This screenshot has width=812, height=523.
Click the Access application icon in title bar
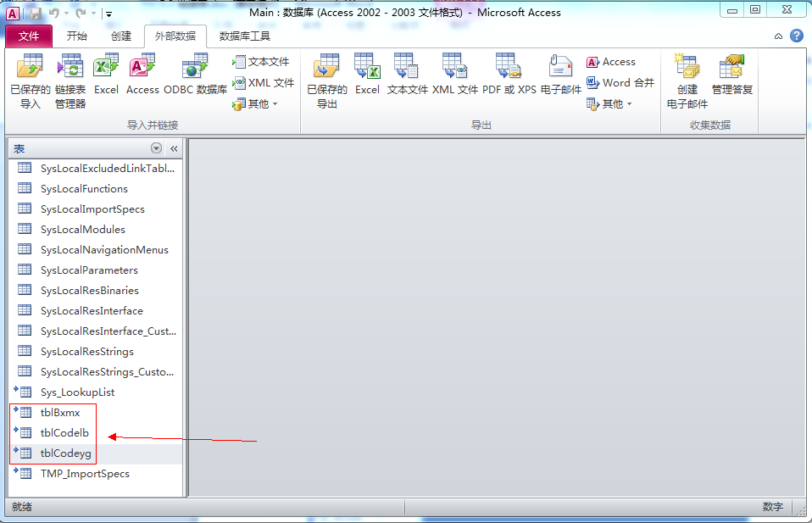(13, 14)
